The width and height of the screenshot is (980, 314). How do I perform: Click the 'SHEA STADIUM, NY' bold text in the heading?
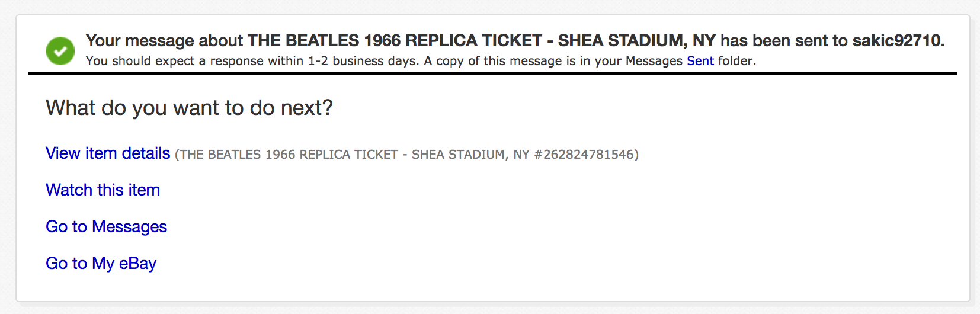637,41
